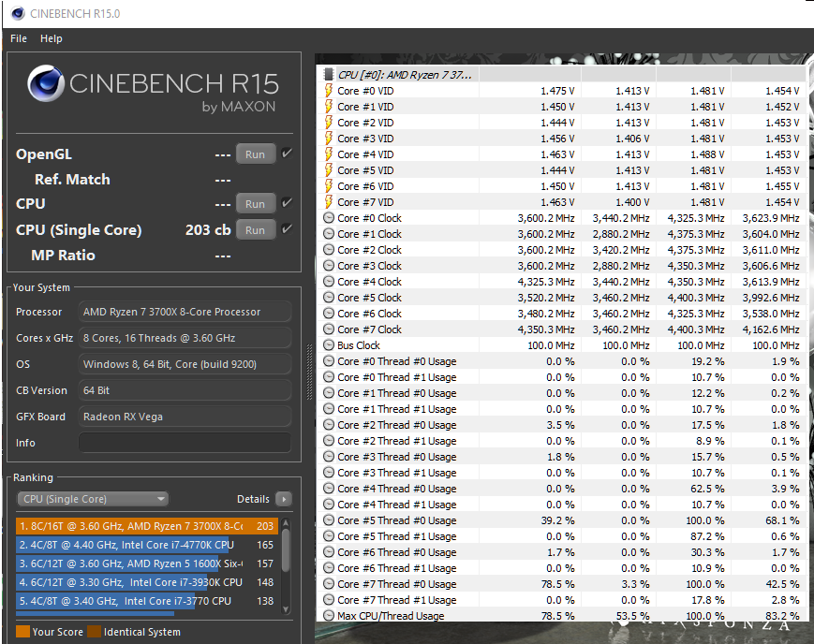Click the lightning icon beside Core #2 VID
The image size is (814, 644).
point(329,123)
